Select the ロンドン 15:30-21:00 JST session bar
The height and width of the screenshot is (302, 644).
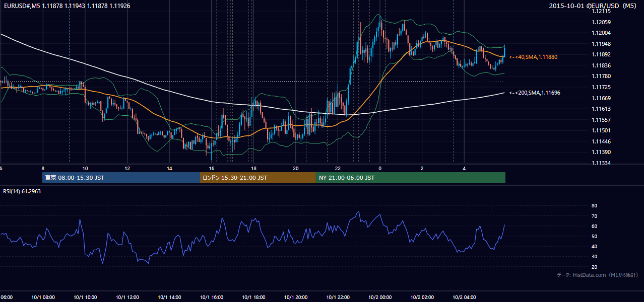pyautogui.click(x=258, y=178)
